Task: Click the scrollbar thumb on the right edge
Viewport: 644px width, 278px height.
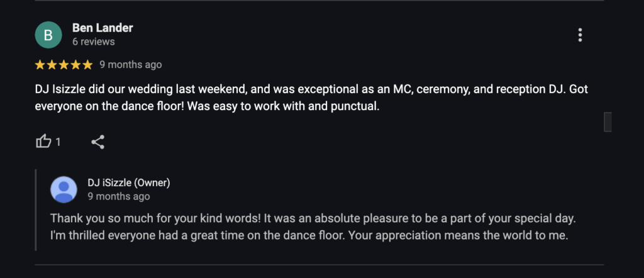Action: [608, 122]
